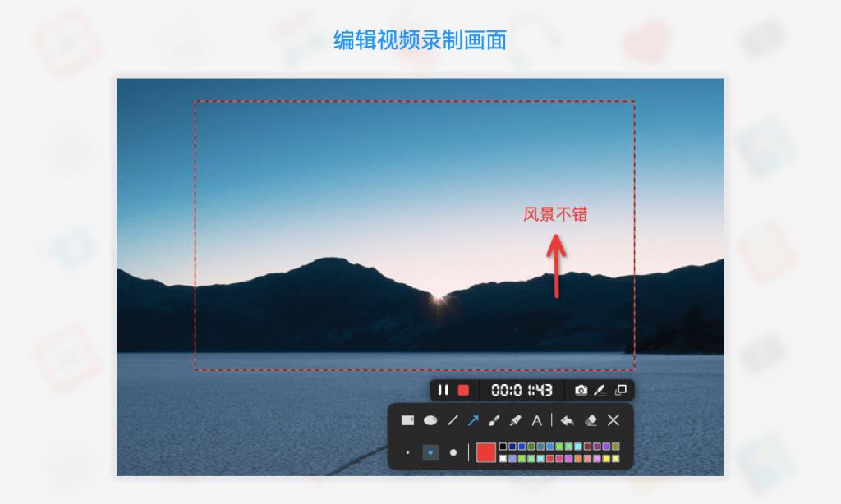Pick the paintbrush tool
The image size is (841, 504).
tap(494, 420)
